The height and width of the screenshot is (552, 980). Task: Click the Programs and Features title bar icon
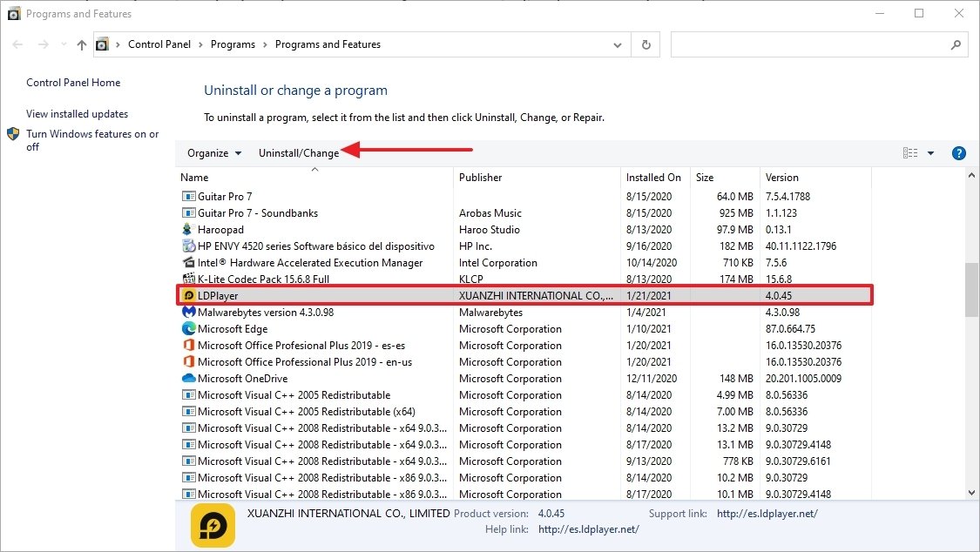click(x=14, y=14)
